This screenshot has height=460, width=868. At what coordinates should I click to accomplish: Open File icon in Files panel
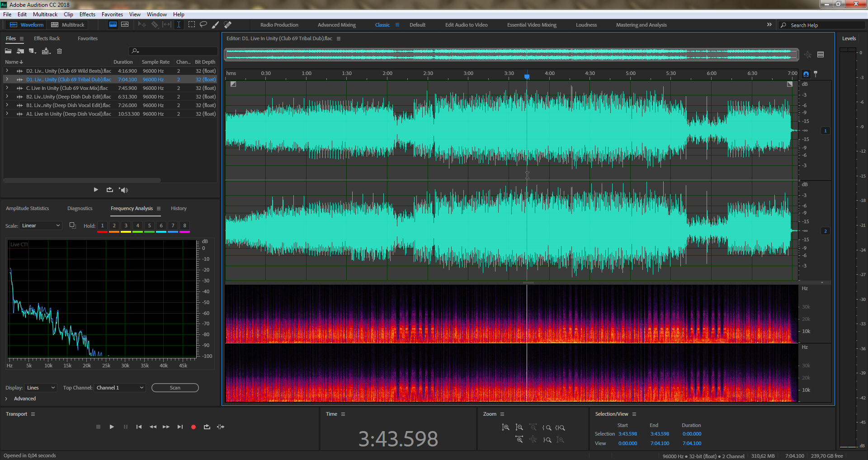pyautogui.click(x=8, y=51)
